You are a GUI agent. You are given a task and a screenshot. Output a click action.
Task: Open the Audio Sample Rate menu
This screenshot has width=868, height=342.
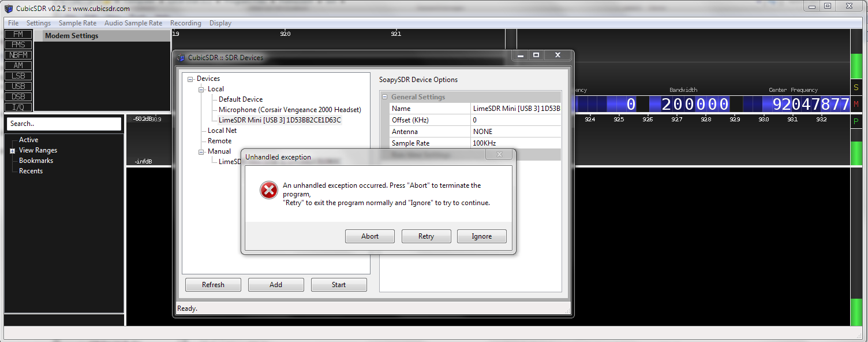(133, 23)
